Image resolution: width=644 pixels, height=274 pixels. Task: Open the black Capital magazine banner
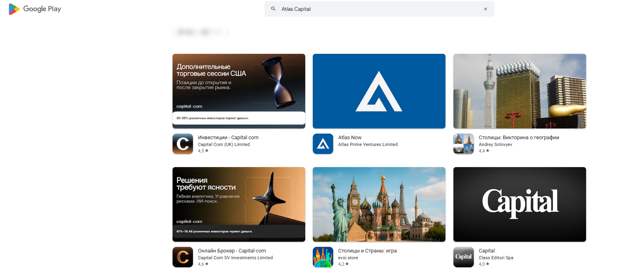[x=520, y=204]
